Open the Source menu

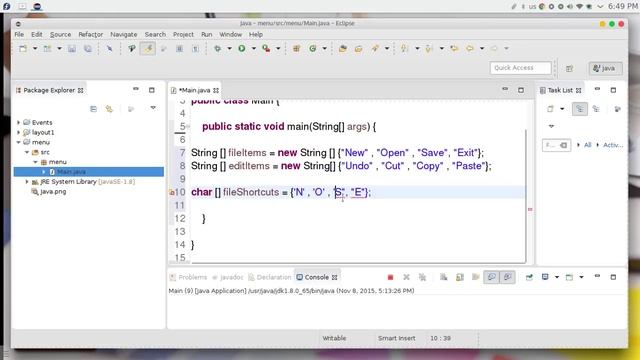[60, 34]
